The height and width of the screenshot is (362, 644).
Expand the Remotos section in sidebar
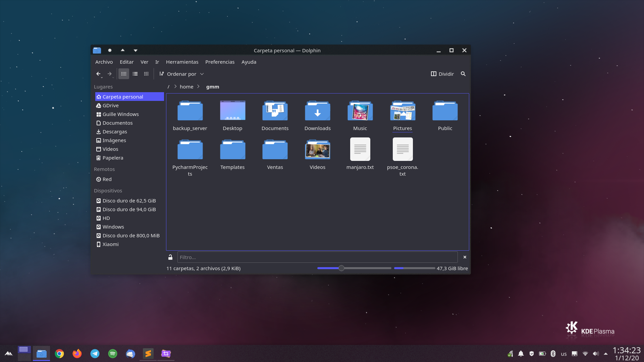104,169
